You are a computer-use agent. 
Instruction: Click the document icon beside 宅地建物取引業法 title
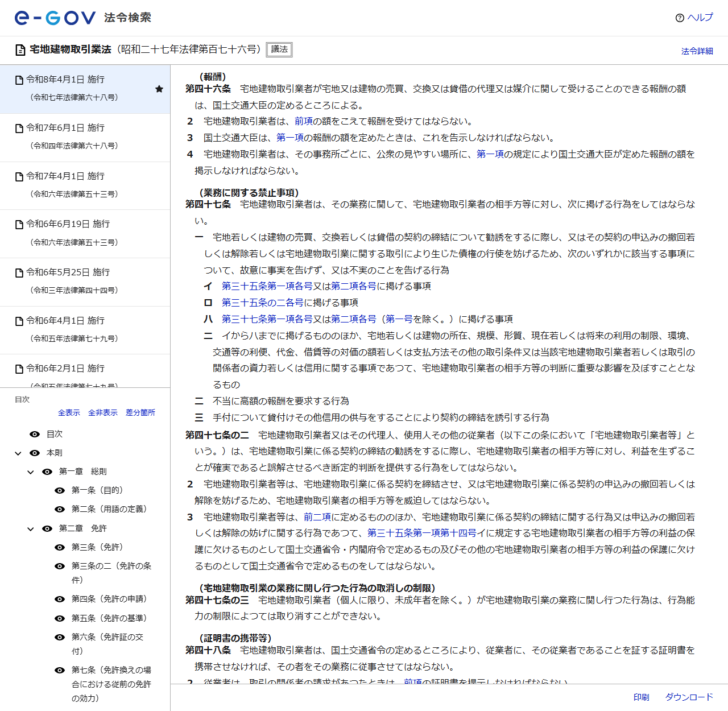pyautogui.click(x=20, y=50)
